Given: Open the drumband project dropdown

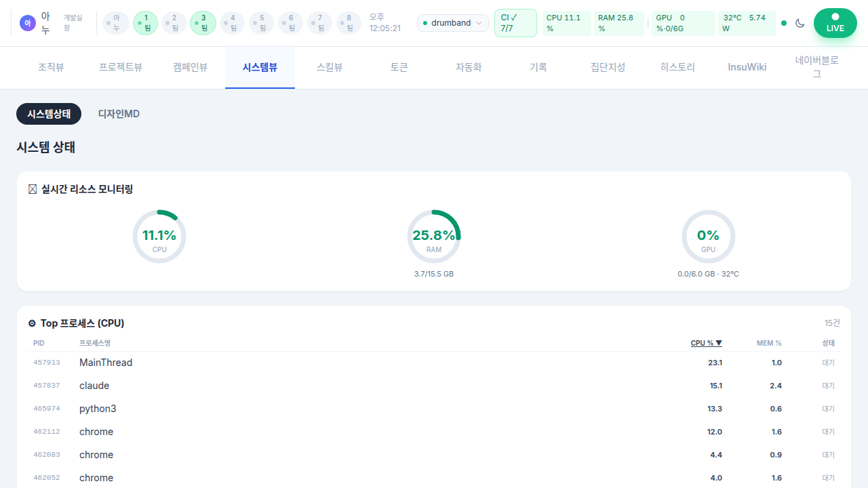Looking at the screenshot, I should click(452, 23).
